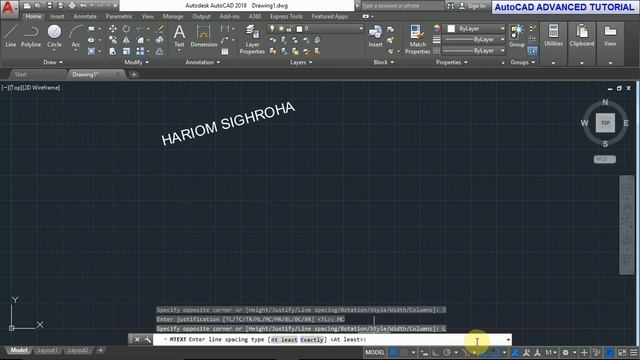Select the Move tool
This screenshot has width=640, height=360.
[113, 29]
